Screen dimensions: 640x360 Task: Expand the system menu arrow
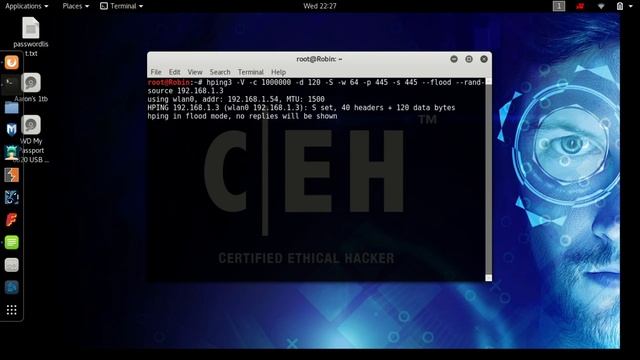(630, 7)
